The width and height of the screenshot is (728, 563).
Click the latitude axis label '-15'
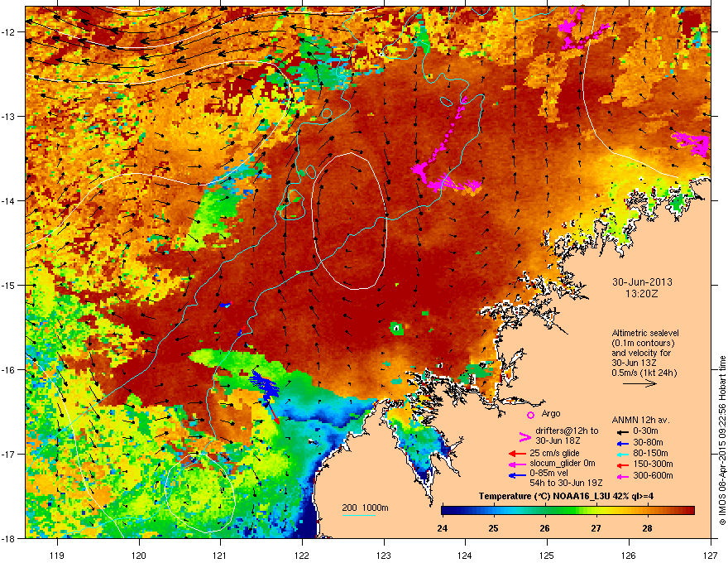point(8,285)
